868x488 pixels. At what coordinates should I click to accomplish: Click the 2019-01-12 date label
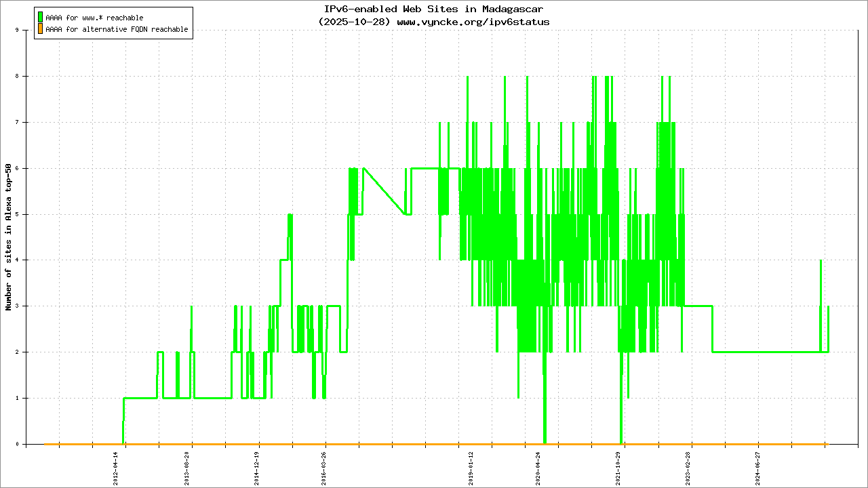pos(471,465)
